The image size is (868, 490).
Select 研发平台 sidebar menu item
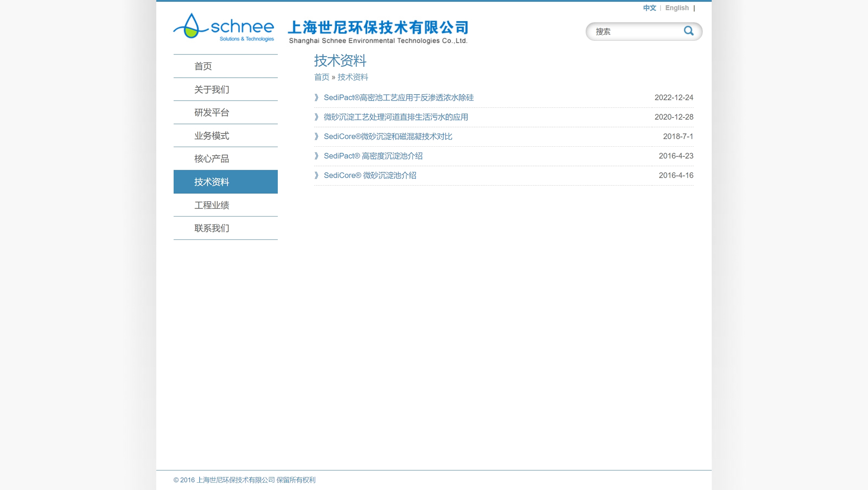pos(226,112)
